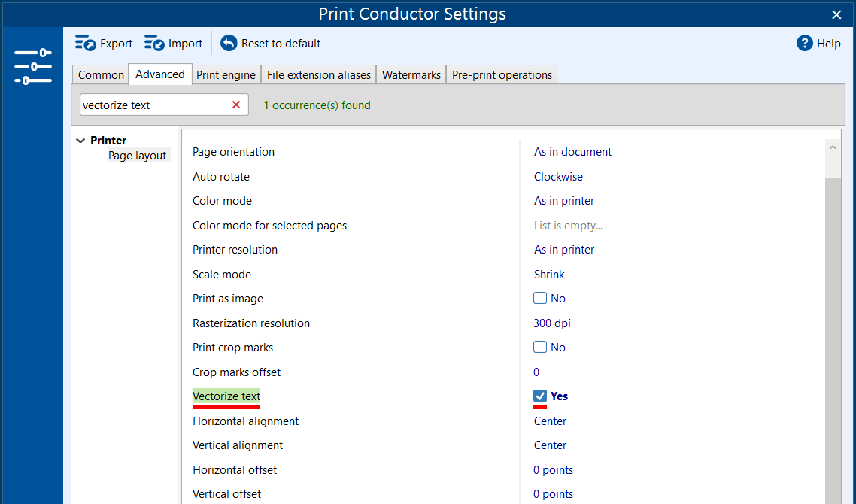Click the vectorize text search field
Screen dimensions: 856x504
point(154,105)
